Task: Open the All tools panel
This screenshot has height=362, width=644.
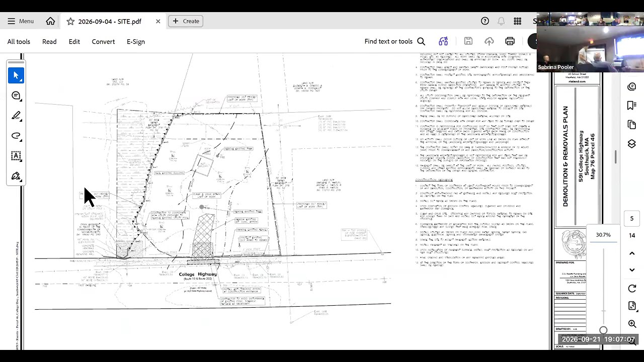Action: click(x=19, y=42)
